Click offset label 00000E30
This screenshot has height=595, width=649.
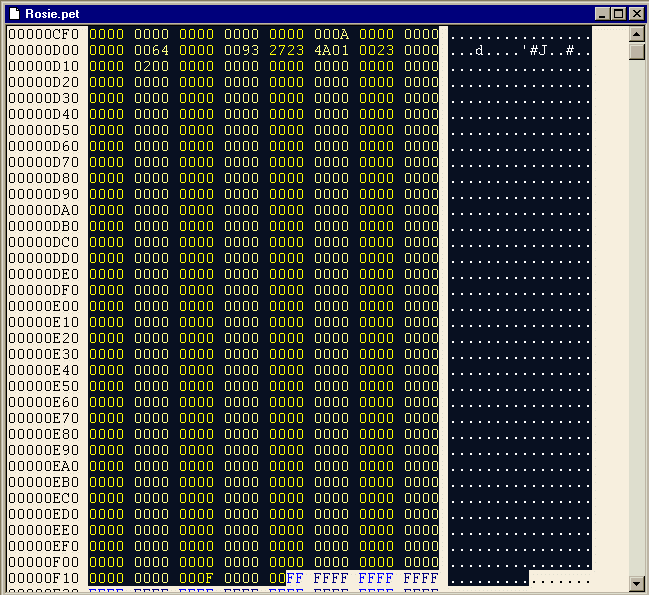tap(43, 354)
